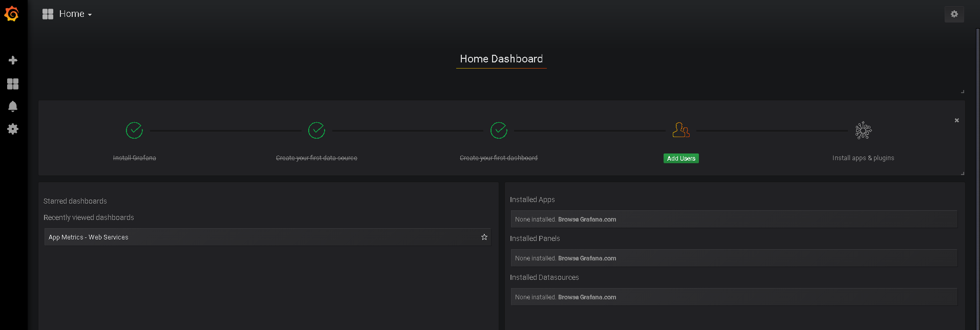
Task: Click the Install apps & plugins label
Action: 863,158
